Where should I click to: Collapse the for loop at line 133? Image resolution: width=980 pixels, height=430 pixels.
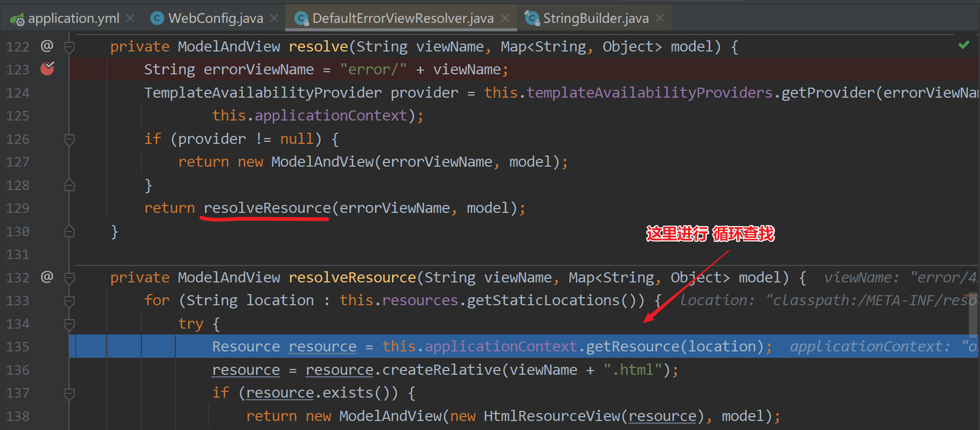pos(69,301)
